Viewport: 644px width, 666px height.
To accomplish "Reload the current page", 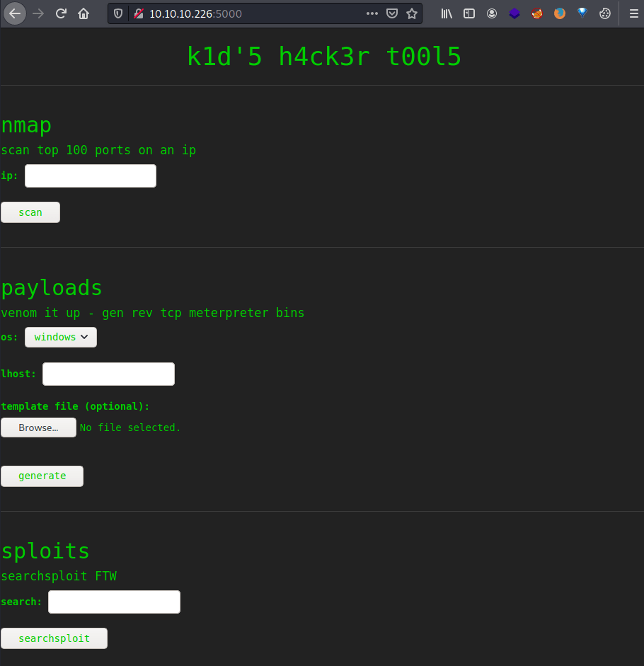I will click(61, 13).
